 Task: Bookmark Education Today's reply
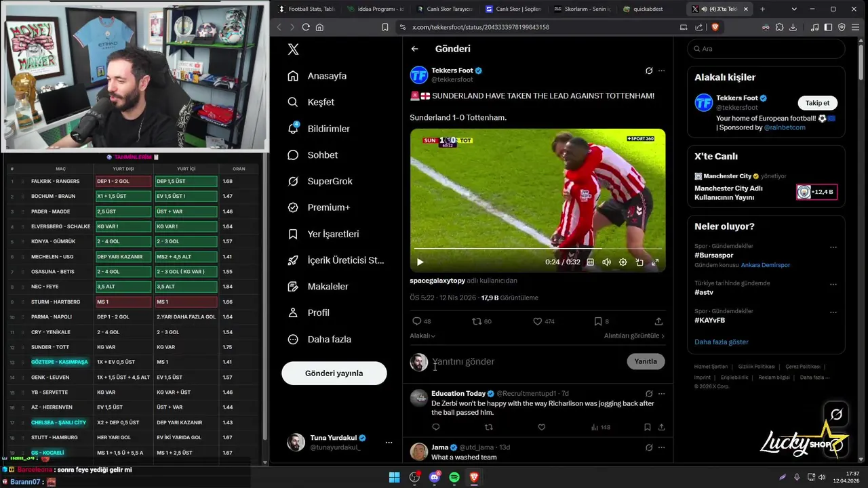pos(648,427)
